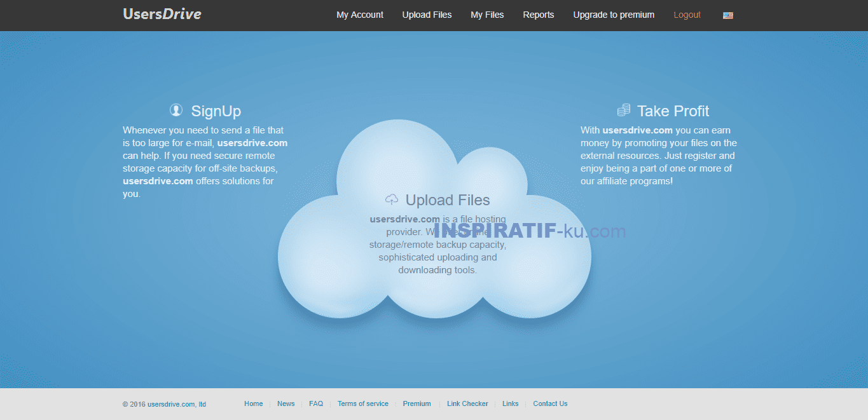Click the upload cloud icon beside Upload Files
The image size is (868, 420).
[x=392, y=199]
